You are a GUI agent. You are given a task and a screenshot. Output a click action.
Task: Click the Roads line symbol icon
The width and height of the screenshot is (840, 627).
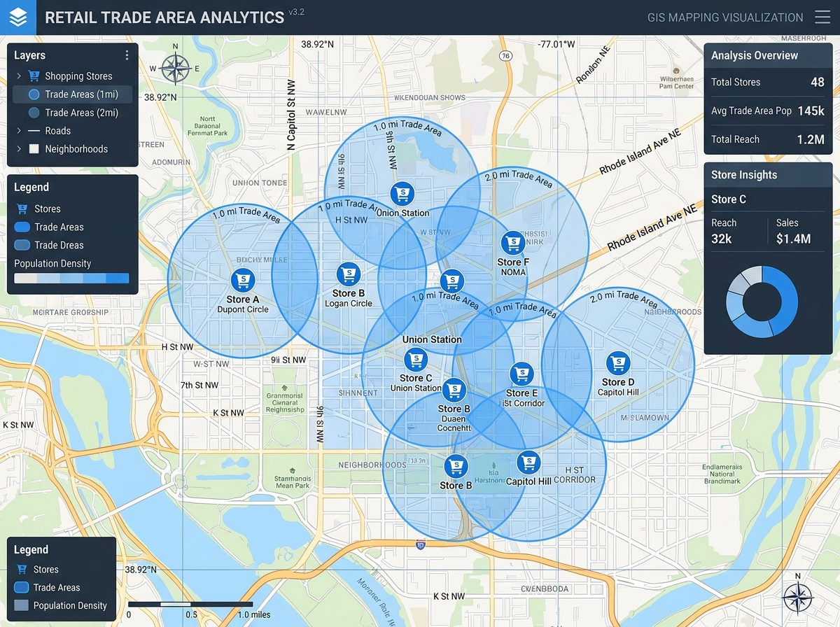click(x=34, y=131)
